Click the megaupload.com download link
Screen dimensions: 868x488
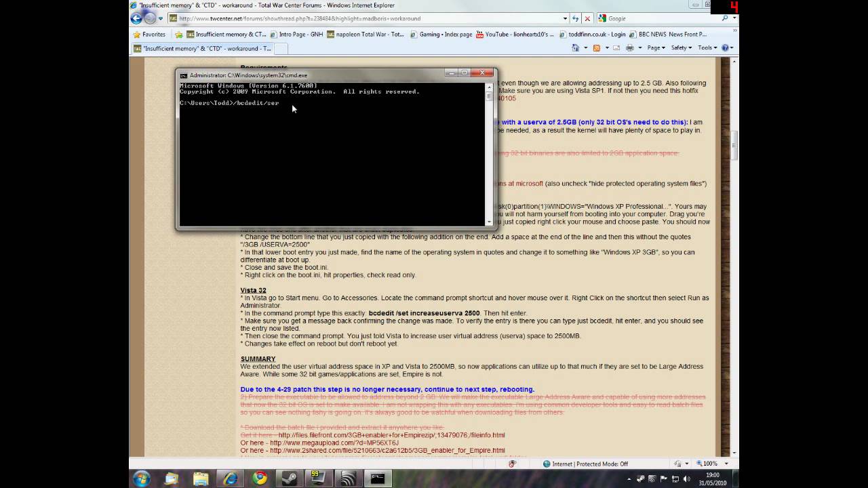tap(334, 443)
